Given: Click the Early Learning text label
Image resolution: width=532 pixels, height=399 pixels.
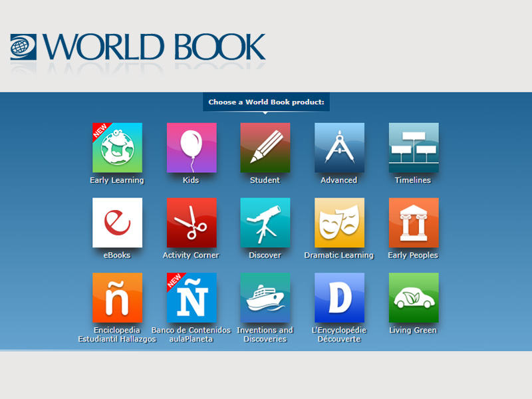Looking at the screenshot, I should 117,180.
